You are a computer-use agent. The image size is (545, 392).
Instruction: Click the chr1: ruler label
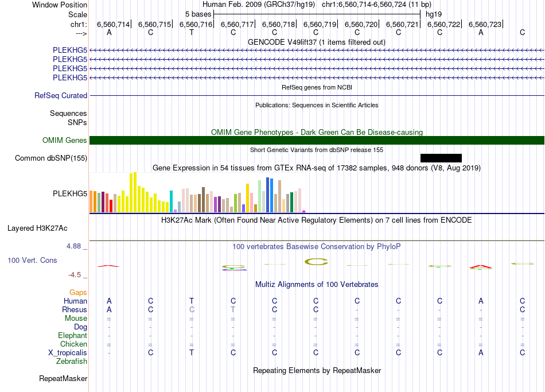point(79,24)
